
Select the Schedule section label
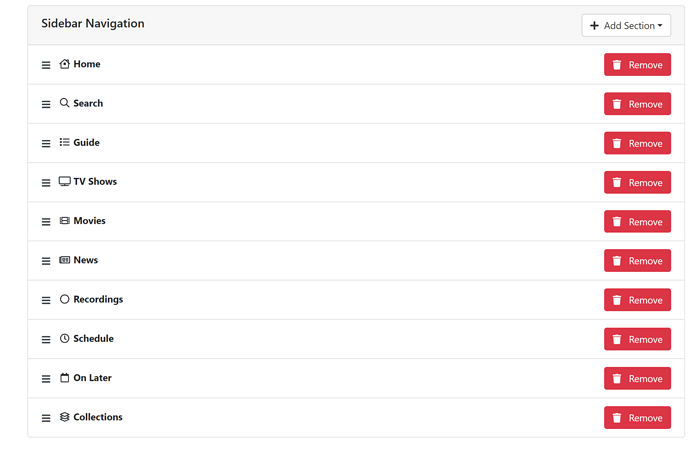click(93, 339)
